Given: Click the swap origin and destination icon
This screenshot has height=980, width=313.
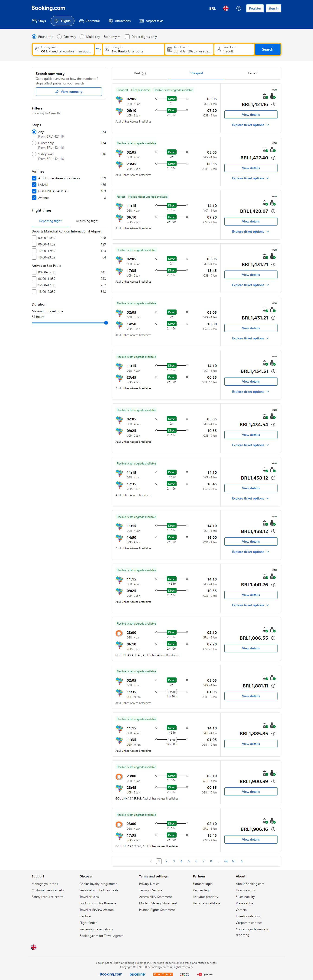Looking at the screenshot, I should 99,49.
